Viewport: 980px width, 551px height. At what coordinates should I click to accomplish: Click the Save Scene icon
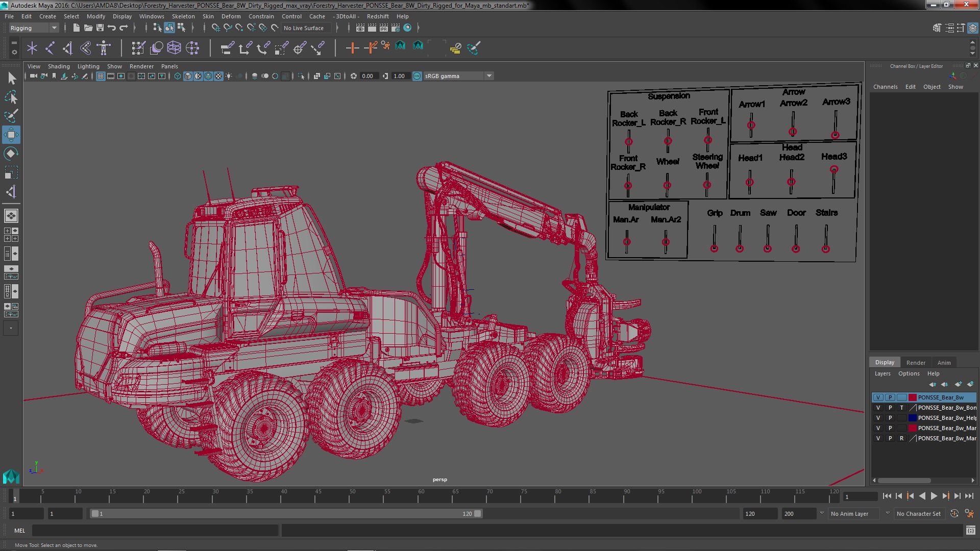click(100, 28)
